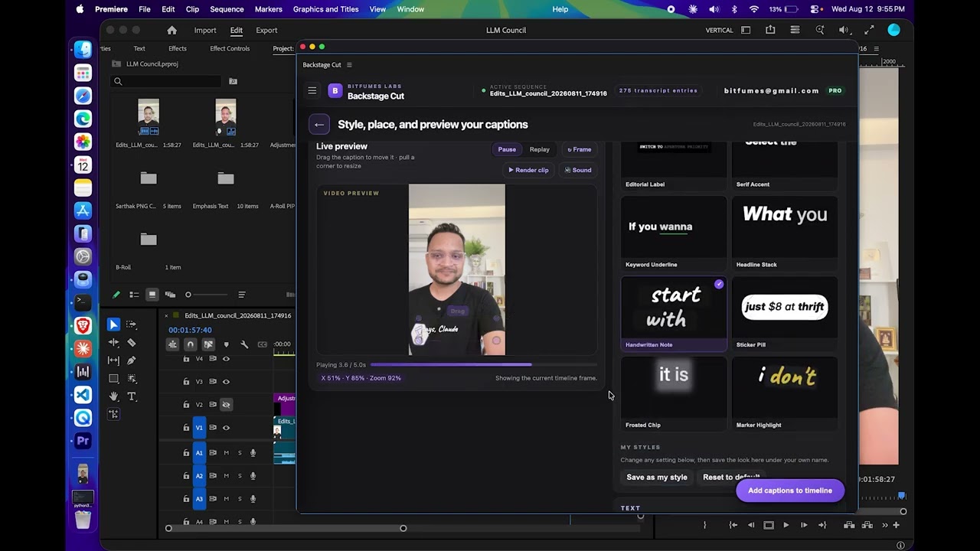The height and width of the screenshot is (551, 980).
Task: Open Quick Export share icon
Action: pyautogui.click(x=770, y=30)
